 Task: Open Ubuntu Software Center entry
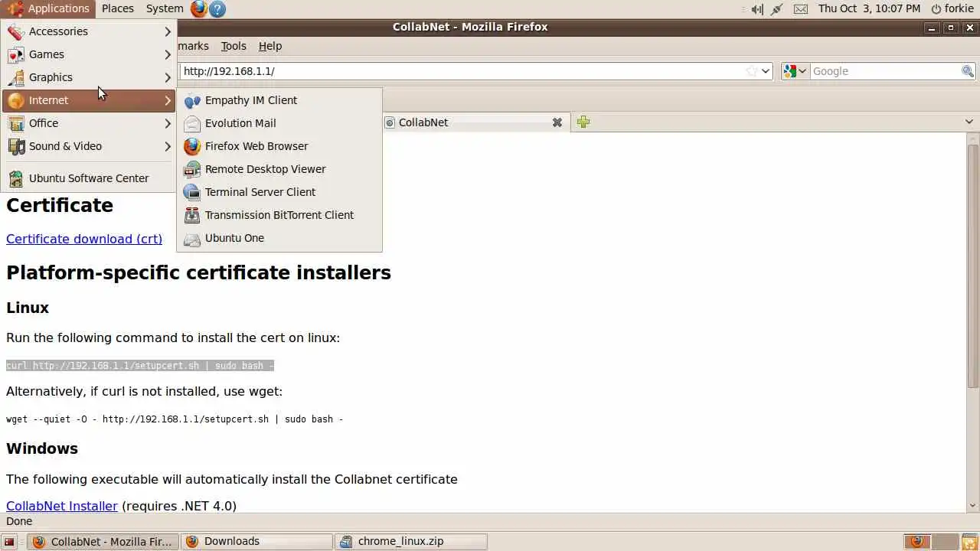(89, 178)
